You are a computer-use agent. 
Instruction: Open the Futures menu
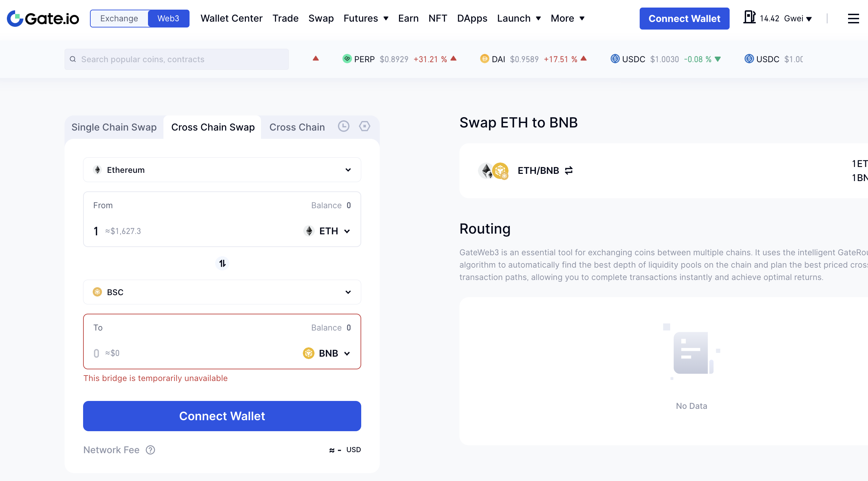coord(366,18)
